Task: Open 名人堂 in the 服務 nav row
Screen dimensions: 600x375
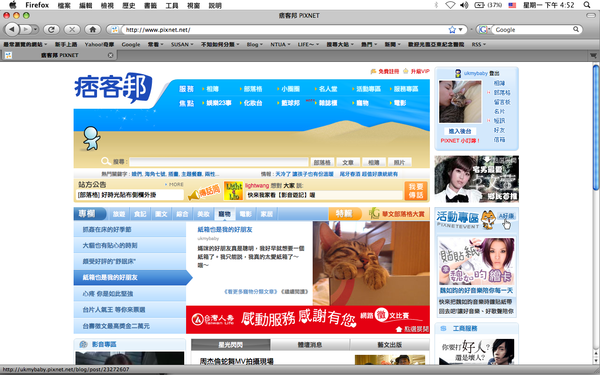Action: coord(328,89)
